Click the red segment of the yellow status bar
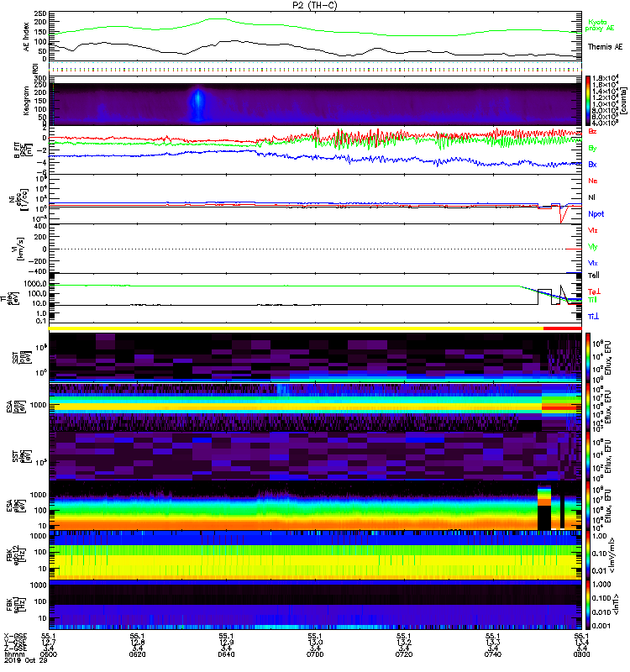Viewport: 630px width, 672px height. [562, 328]
